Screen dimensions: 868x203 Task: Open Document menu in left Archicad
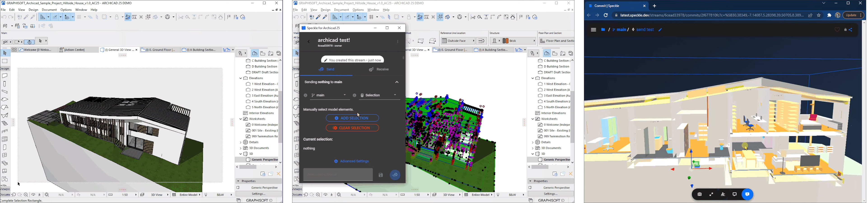49,10
